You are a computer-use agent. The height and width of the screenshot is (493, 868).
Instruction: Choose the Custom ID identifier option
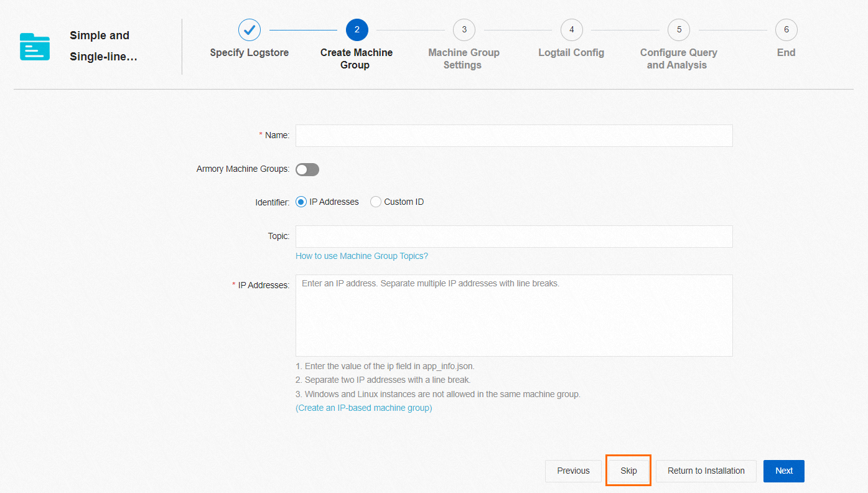click(x=376, y=201)
